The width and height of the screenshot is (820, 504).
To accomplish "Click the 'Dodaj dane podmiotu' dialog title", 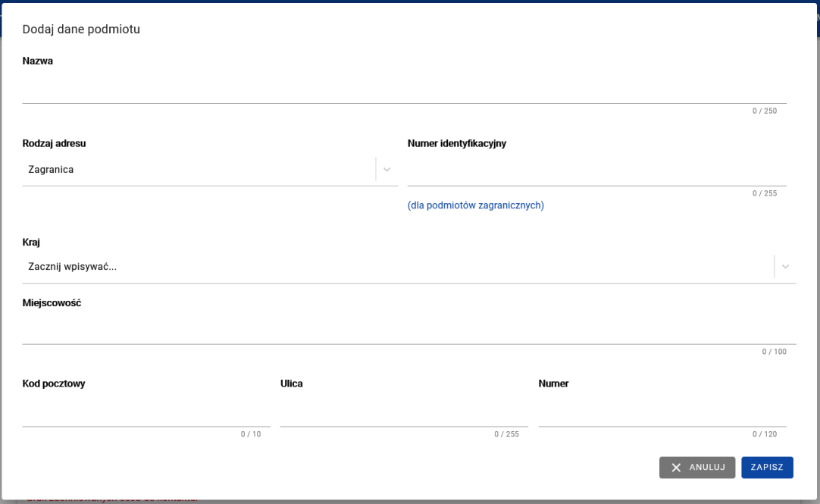I will click(x=81, y=30).
